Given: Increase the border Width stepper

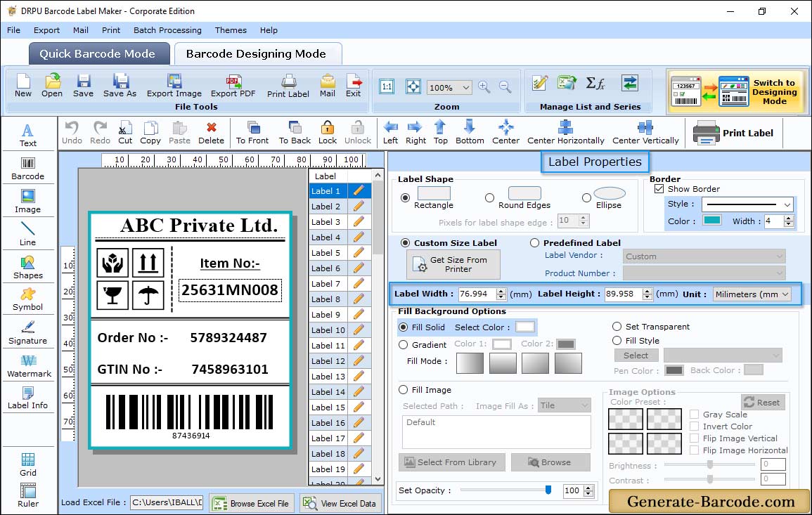Looking at the screenshot, I should [x=788, y=219].
